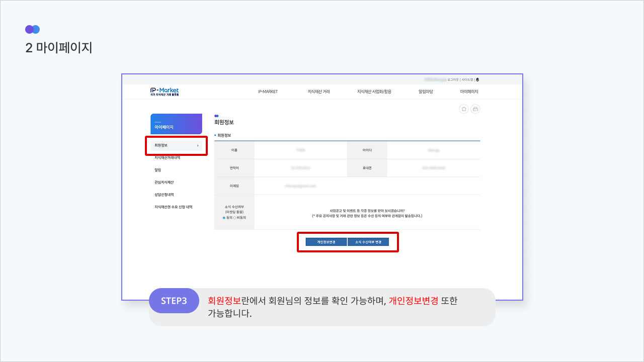Click the IP-Market logo

(x=165, y=92)
